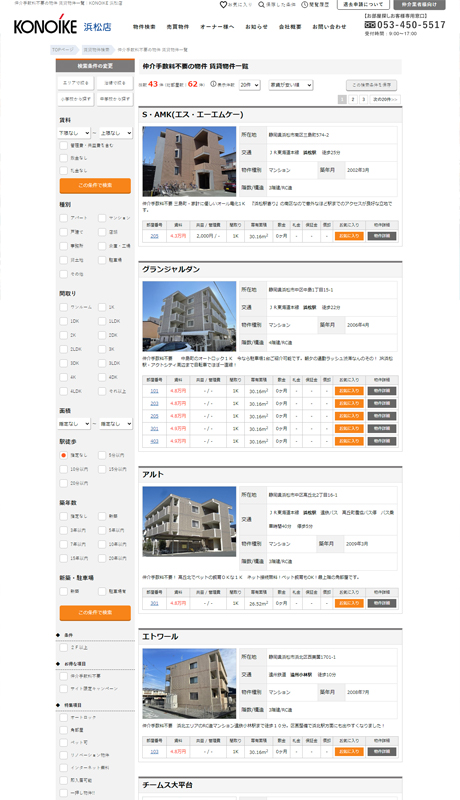Screen dimensions: 460x800
Task: Open saved searches via magnifier icon
Action: (261, 5)
